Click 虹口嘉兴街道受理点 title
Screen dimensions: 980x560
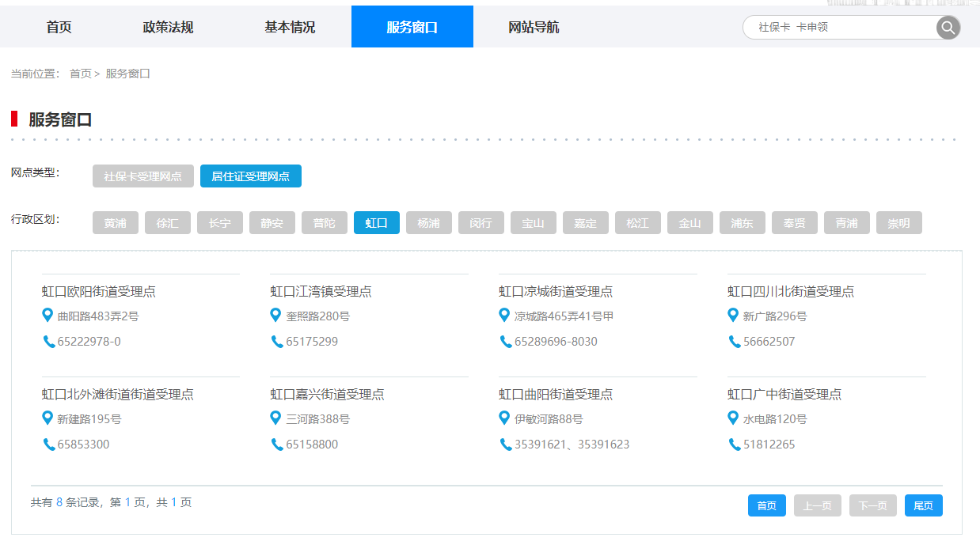click(x=327, y=394)
